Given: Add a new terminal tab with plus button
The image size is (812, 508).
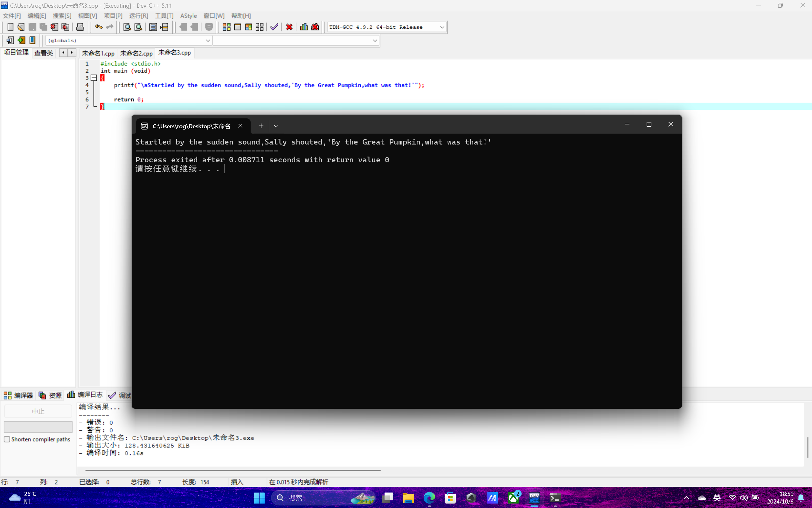Looking at the screenshot, I should click(261, 126).
